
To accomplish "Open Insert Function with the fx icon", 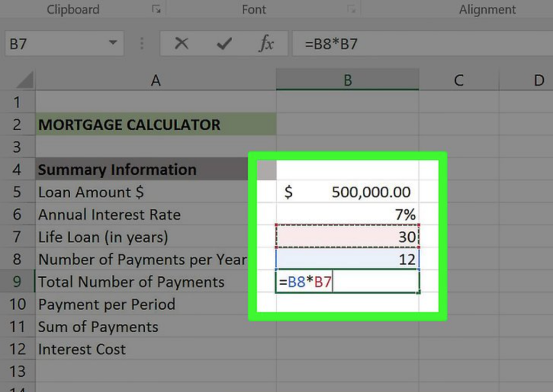I will 266,44.
